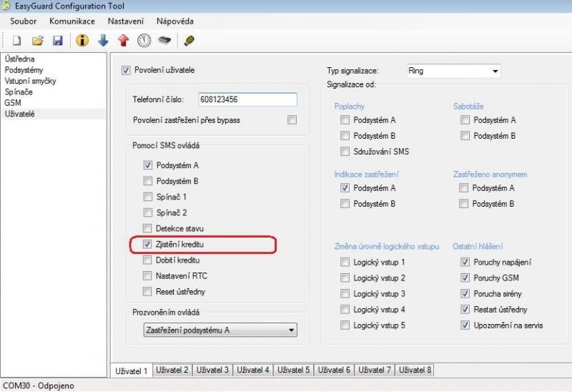Uncheck Zjištění kreditu option
572x392 pixels.
[149, 245]
